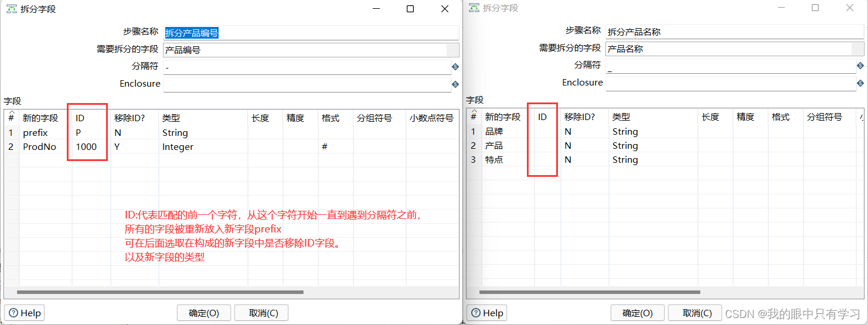Click Help button in 拆分产品编号 dialog
Screen dimensions: 868x325
(x=25, y=313)
